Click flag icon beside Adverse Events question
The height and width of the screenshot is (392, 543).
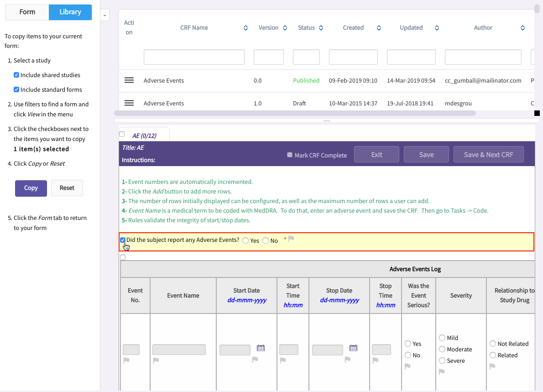pos(291,239)
